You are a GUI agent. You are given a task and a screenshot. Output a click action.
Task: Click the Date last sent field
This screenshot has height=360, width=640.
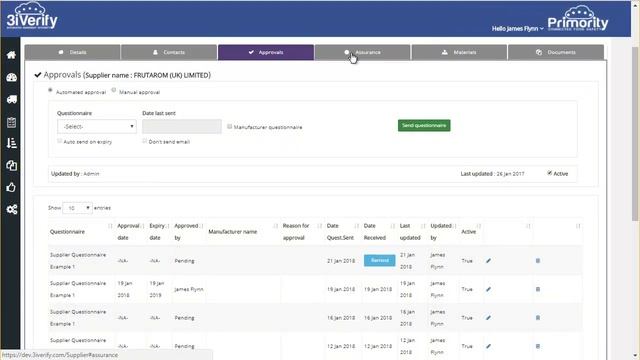click(182, 127)
